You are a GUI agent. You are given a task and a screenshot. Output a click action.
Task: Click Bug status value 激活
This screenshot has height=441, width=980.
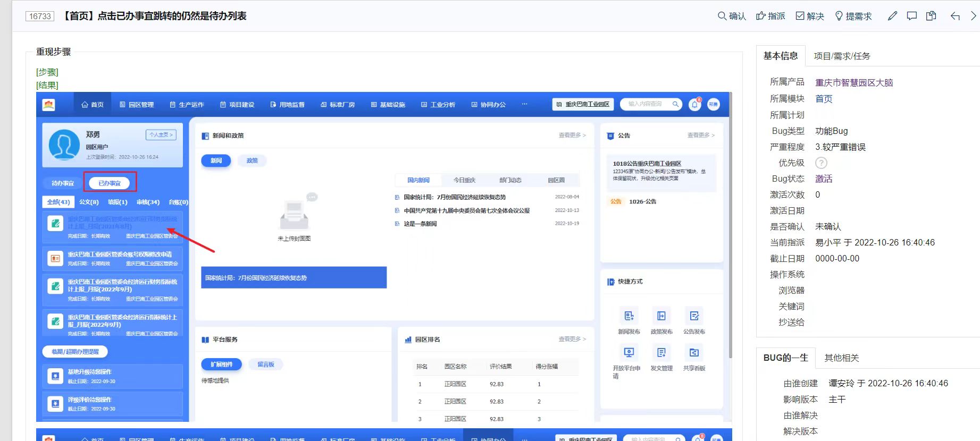tap(824, 179)
